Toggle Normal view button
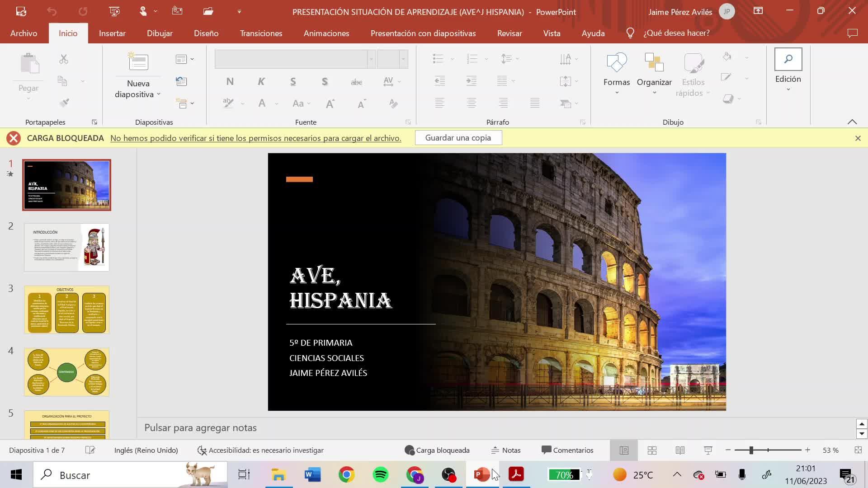868x488 pixels. pyautogui.click(x=624, y=450)
